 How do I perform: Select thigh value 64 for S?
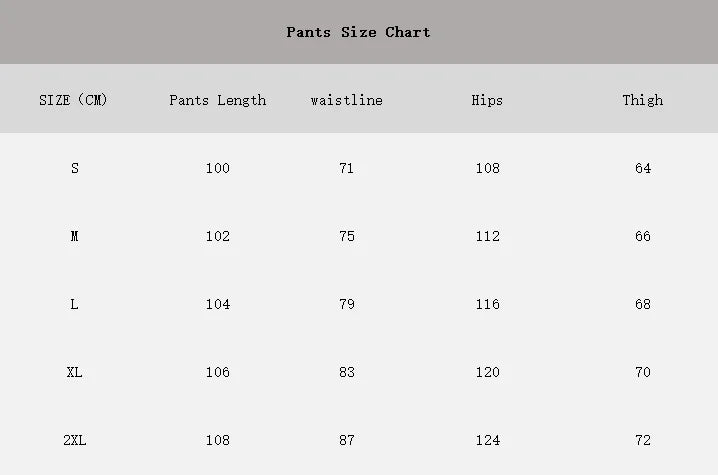pos(643,168)
